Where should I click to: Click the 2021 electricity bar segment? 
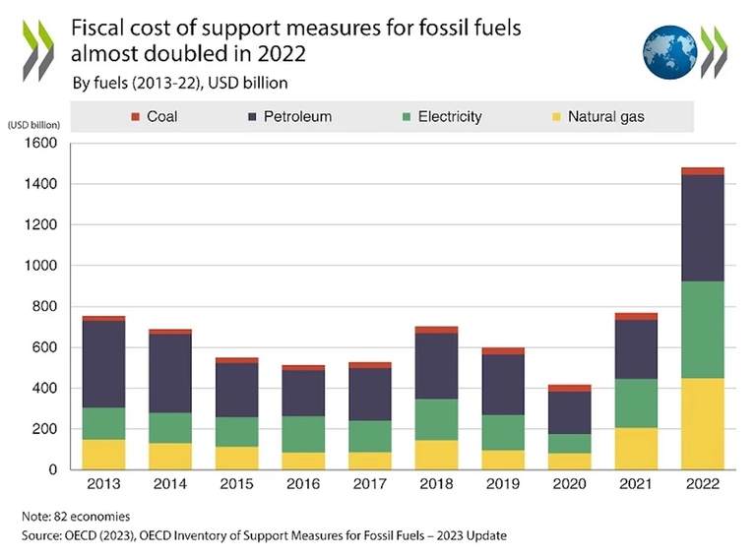635,403
